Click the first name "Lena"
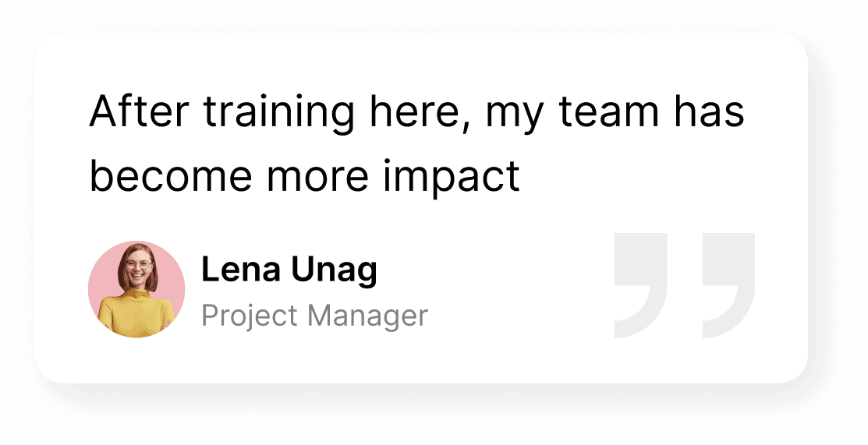 pos(239,270)
